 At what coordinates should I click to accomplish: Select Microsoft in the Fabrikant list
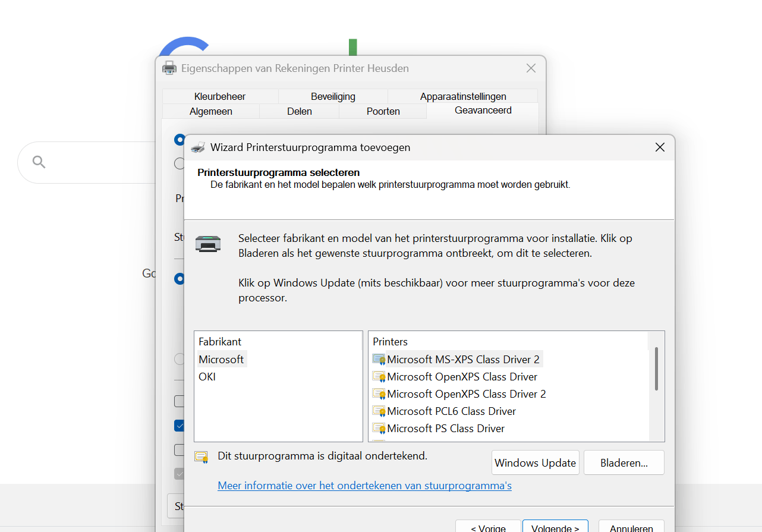pos(221,360)
